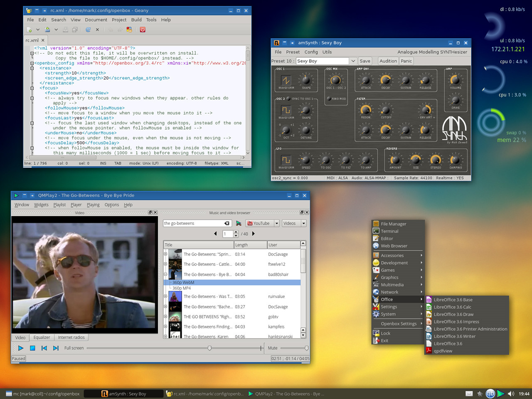Click the search field containing the go-betweens

197,223
